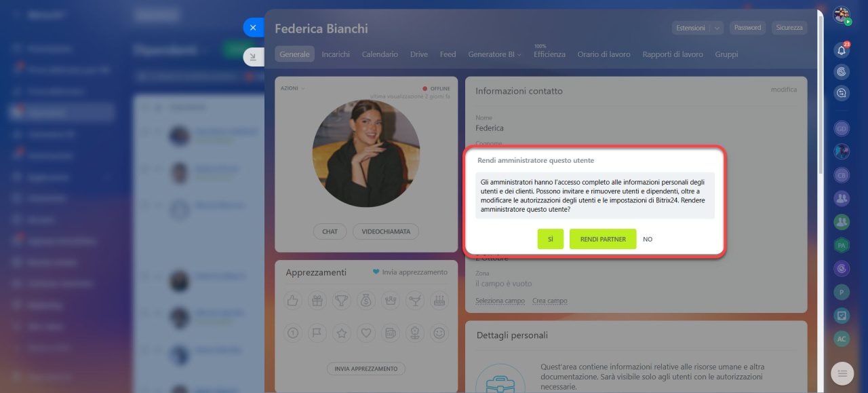
Task: Click the Crea campo link
Action: point(550,301)
